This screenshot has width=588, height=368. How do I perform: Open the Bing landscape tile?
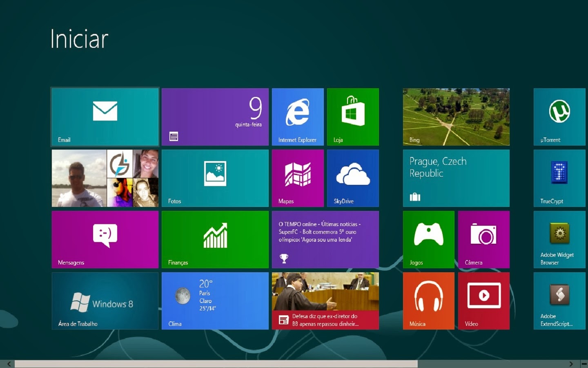456,117
